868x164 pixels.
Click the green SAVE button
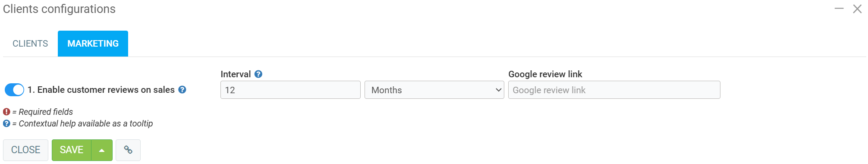(x=72, y=150)
